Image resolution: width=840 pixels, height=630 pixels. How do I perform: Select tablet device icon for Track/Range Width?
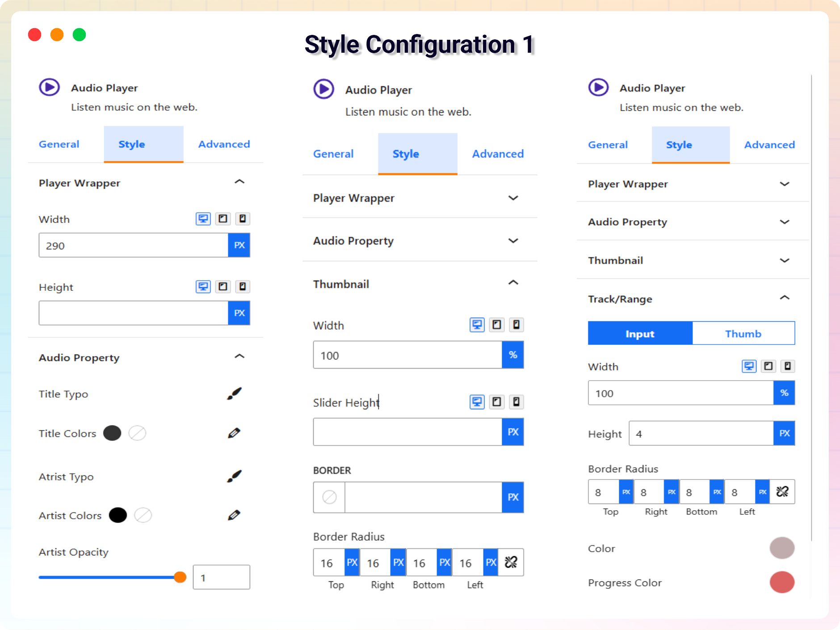[769, 366]
